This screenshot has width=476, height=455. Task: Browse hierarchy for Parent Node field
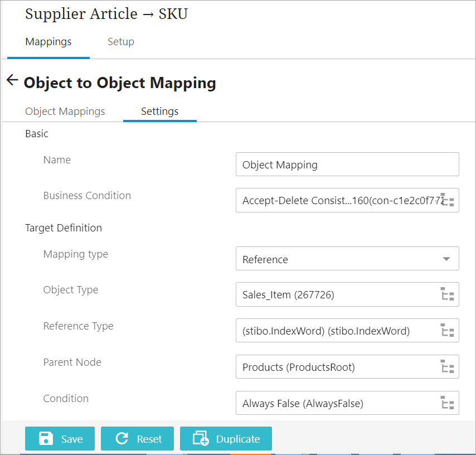click(x=447, y=367)
